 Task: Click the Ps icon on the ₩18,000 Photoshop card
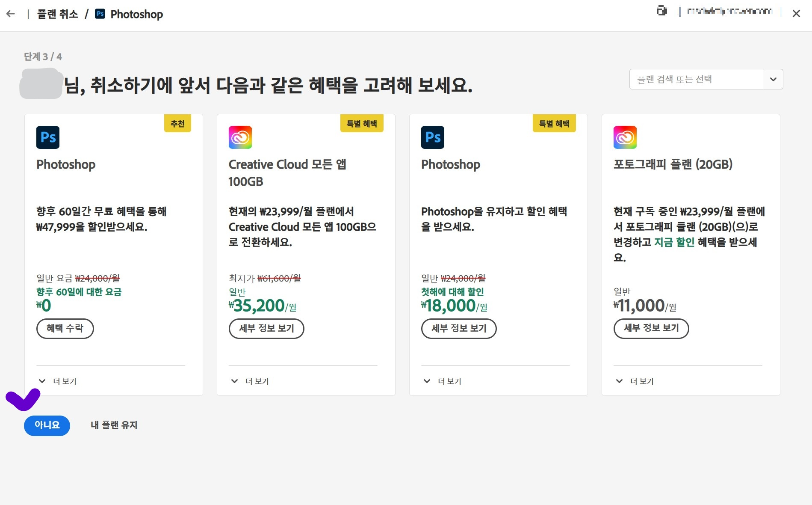[433, 137]
